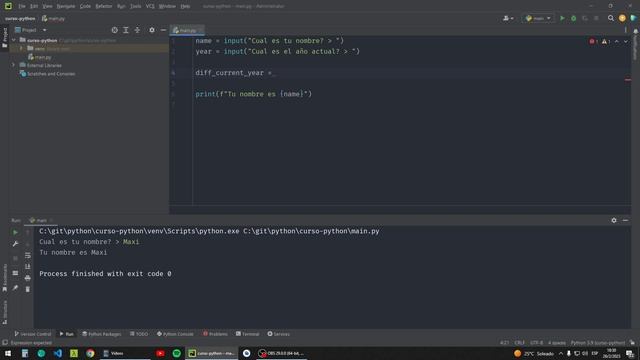The image size is (640, 360).
Task: Hide the Run tool window
Action: click(x=625, y=220)
